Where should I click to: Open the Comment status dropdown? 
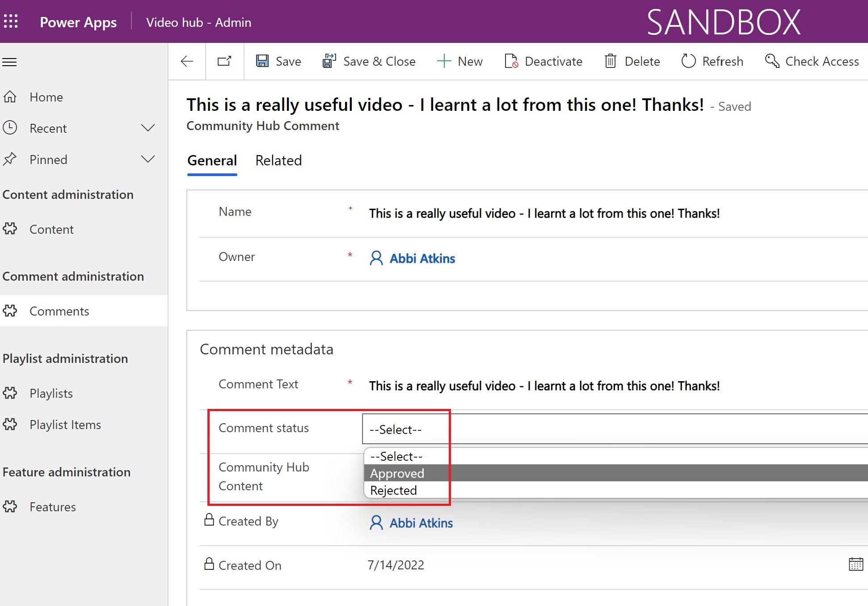(405, 429)
